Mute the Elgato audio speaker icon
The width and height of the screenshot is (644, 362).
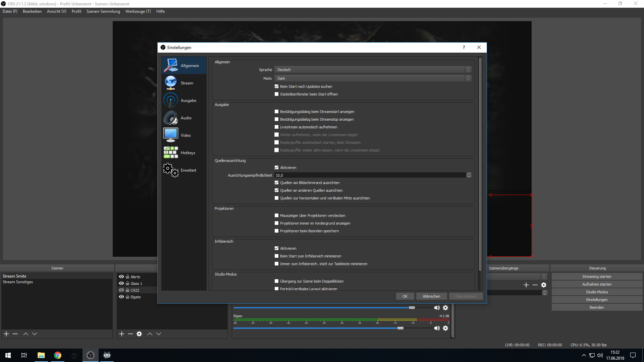click(437, 328)
